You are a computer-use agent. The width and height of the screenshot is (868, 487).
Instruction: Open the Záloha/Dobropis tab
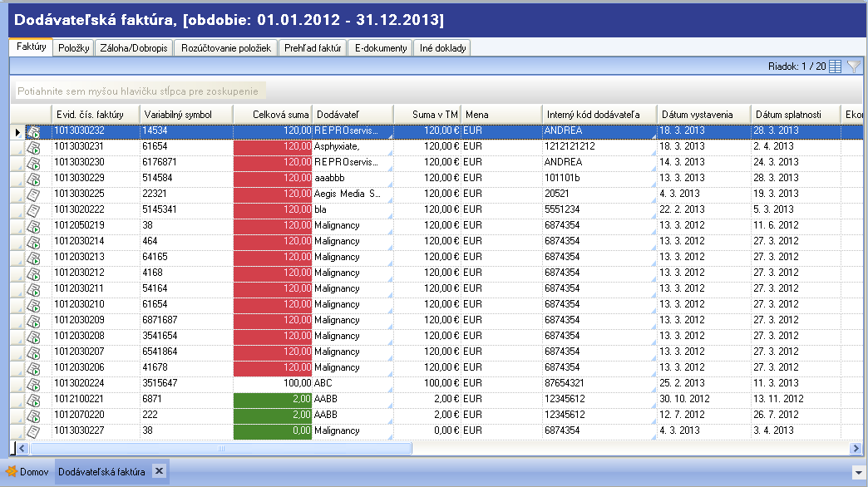(133, 48)
